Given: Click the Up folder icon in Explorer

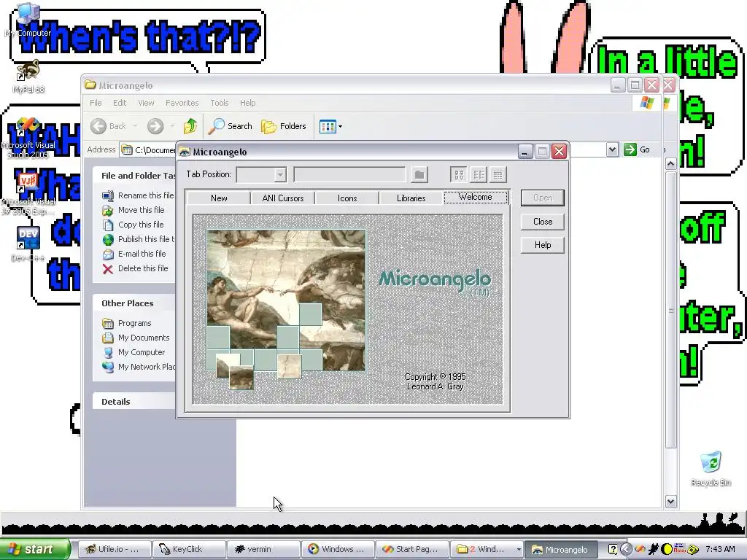Looking at the screenshot, I should [190, 126].
